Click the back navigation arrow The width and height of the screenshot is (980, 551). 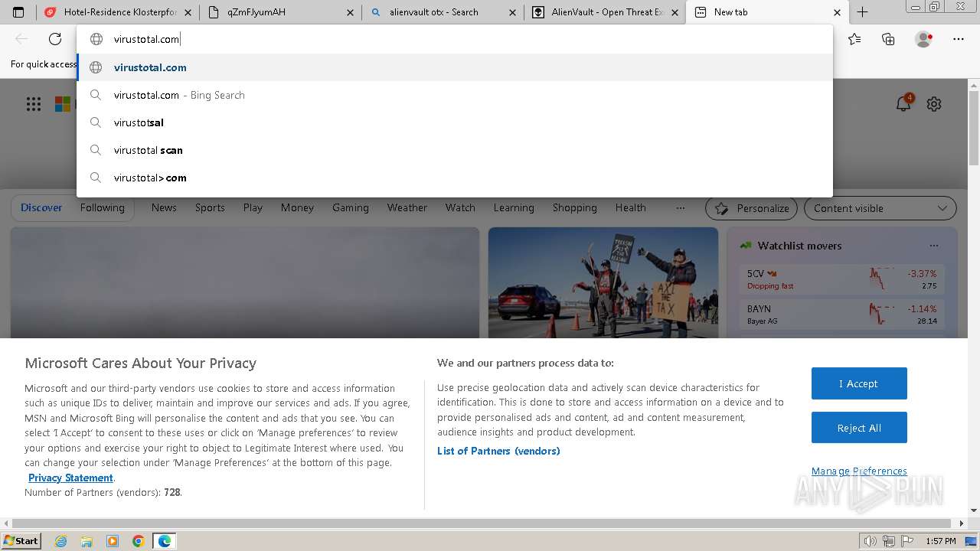coord(21,39)
